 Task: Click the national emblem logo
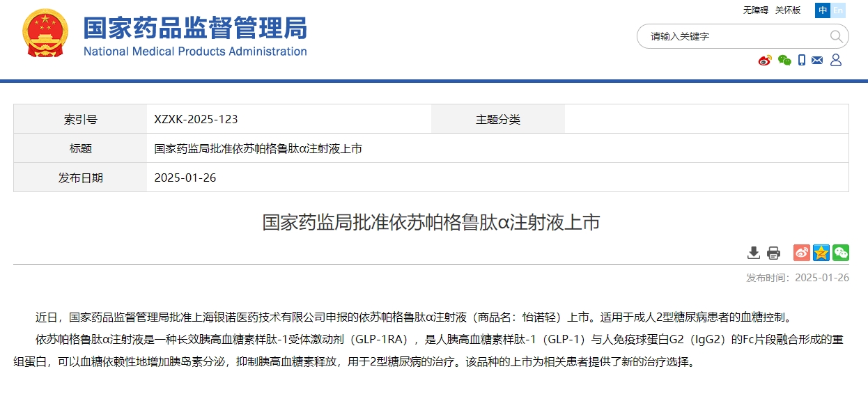point(45,33)
